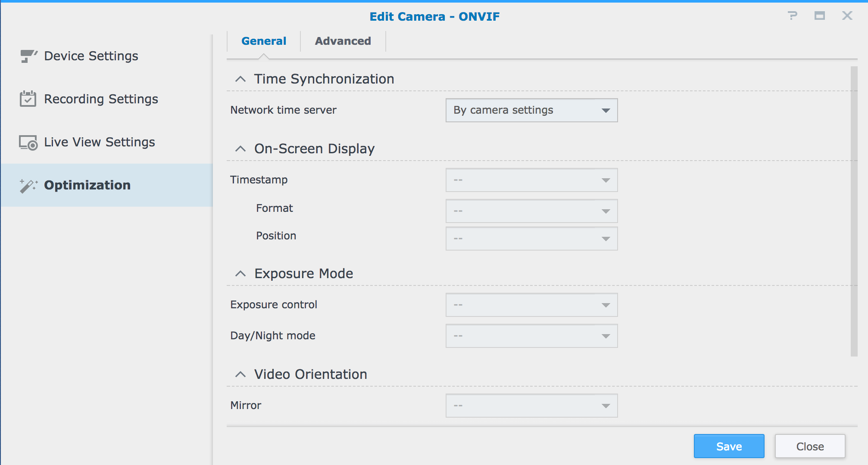Maximize the Edit Camera window
Viewport: 868px width, 465px height.
tap(819, 16)
